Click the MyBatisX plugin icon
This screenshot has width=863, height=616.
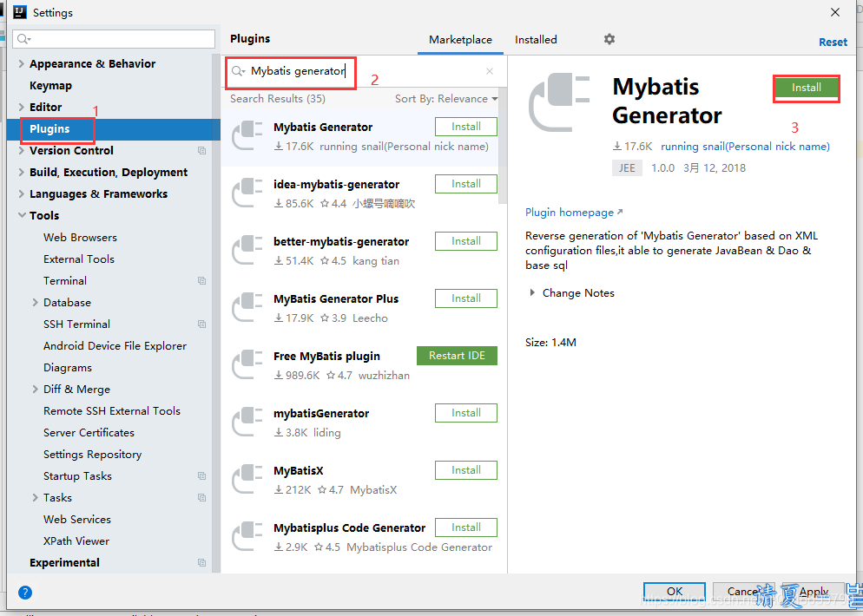coord(247,479)
